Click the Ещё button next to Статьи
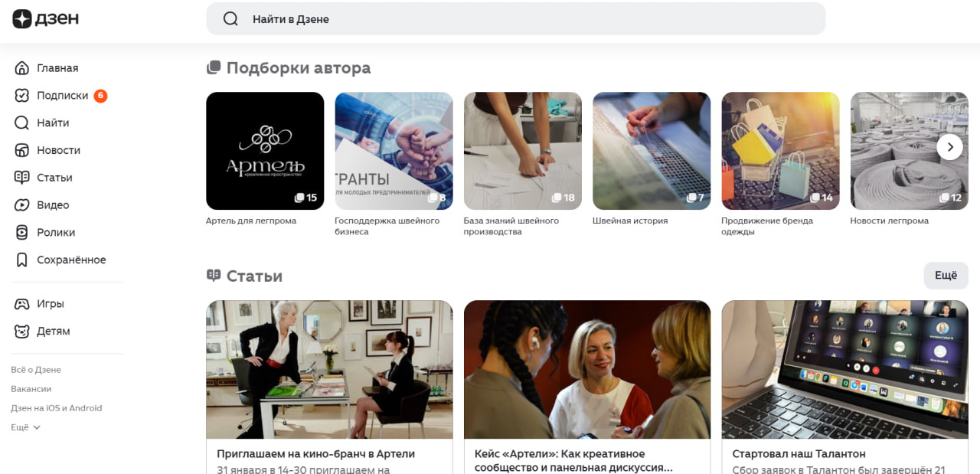The height and width of the screenshot is (474, 980). tap(946, 276)
